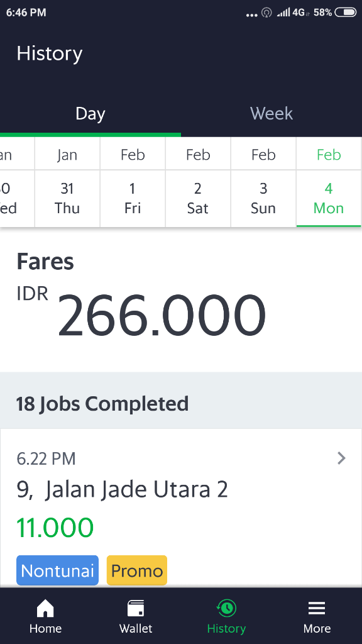Expand the 6.22 PM trip details chevron
The height and width of the screenshot is (644, 362).
(341, 458)
